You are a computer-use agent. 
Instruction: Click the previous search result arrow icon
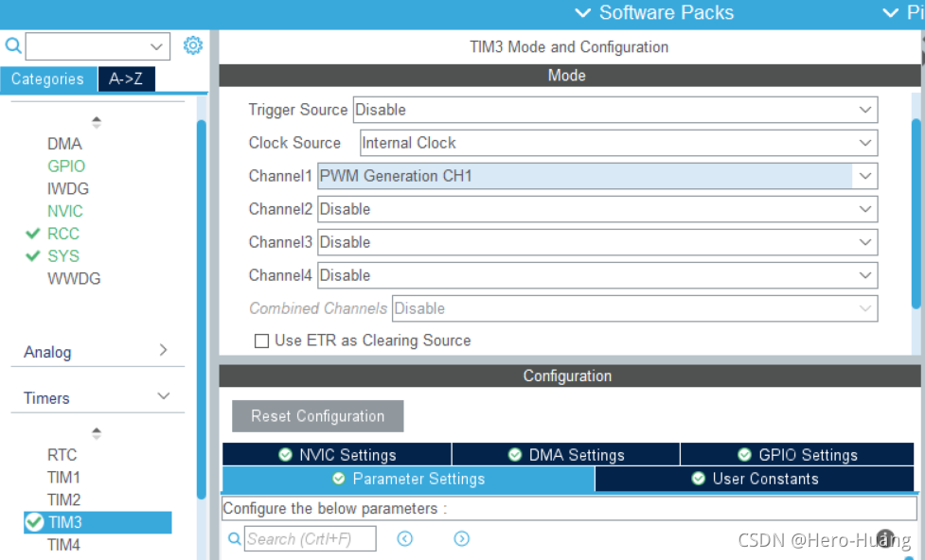[404, 538]
